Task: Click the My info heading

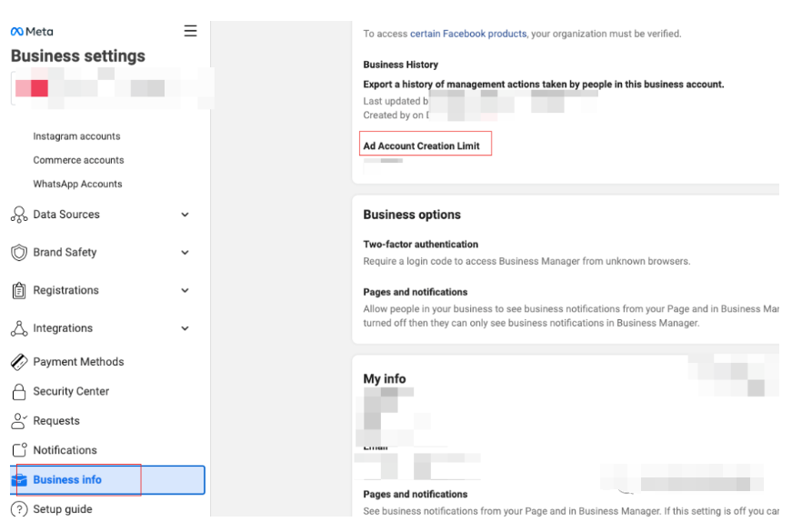Action: pos(385,379)
